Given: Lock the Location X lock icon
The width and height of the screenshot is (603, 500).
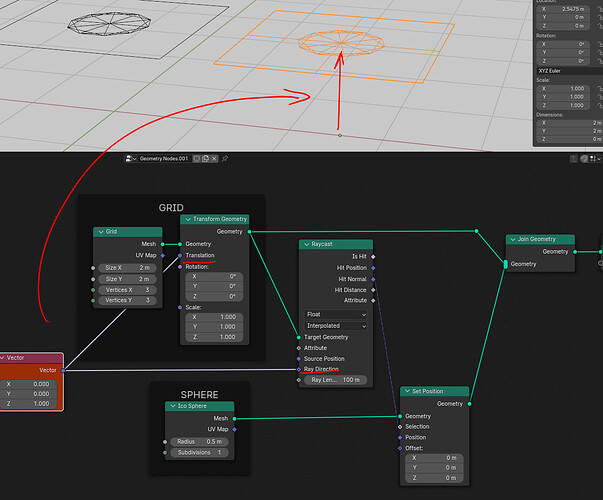Looking at the screenshot, I should [600, 9].
